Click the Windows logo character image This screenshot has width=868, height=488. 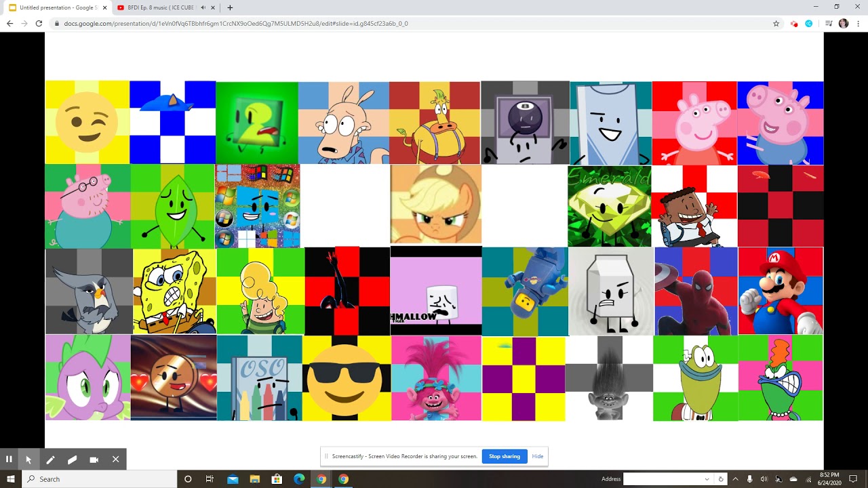click(x=257, y=206)
